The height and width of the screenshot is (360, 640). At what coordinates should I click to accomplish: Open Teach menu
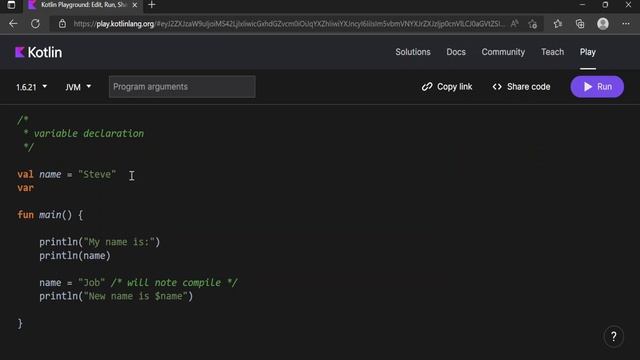pyautogui.click(x=552, y=52)
